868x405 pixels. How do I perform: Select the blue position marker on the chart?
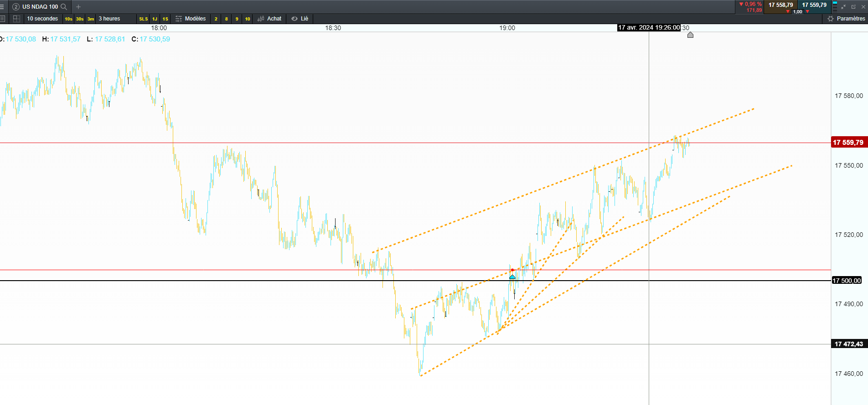coord(512,277)
